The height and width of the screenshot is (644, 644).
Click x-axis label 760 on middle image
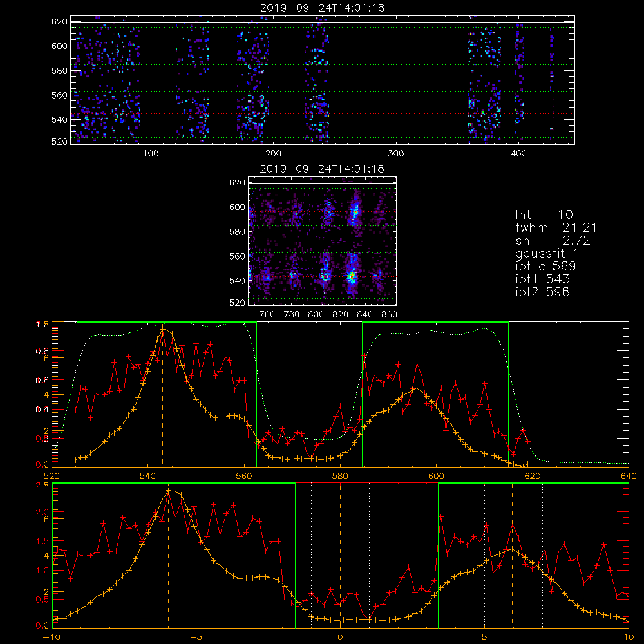click(267, 315)
